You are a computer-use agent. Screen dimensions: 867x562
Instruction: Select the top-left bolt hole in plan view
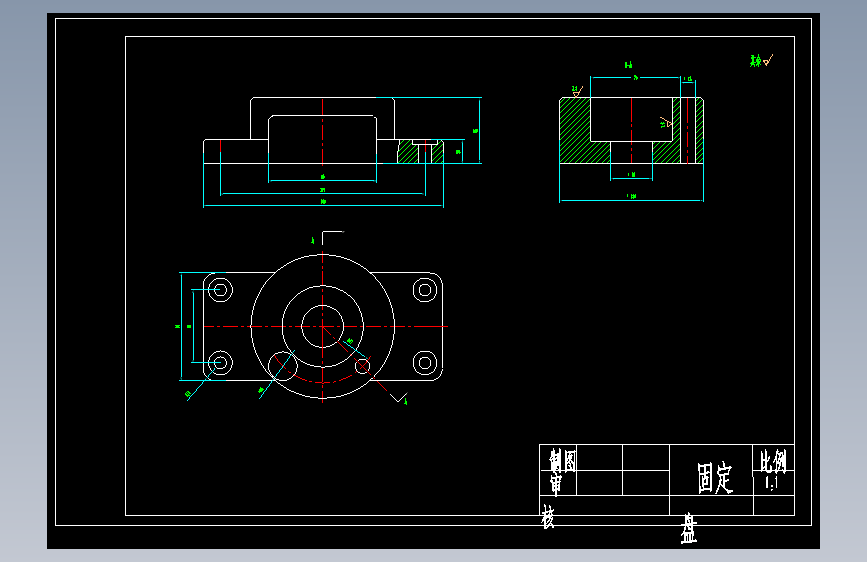tap(220, 290)
